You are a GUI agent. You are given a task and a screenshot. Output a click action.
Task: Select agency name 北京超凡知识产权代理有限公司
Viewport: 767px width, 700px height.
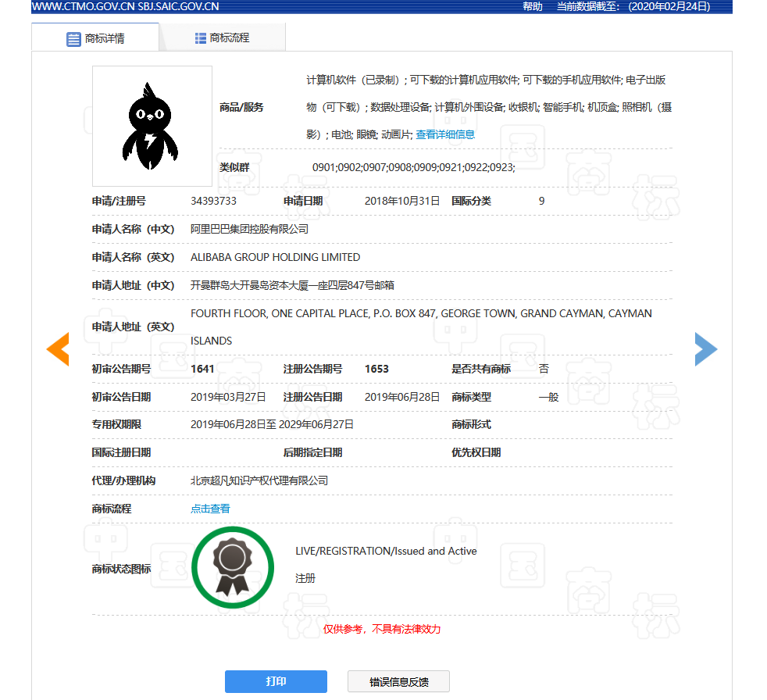click(259, 480)
